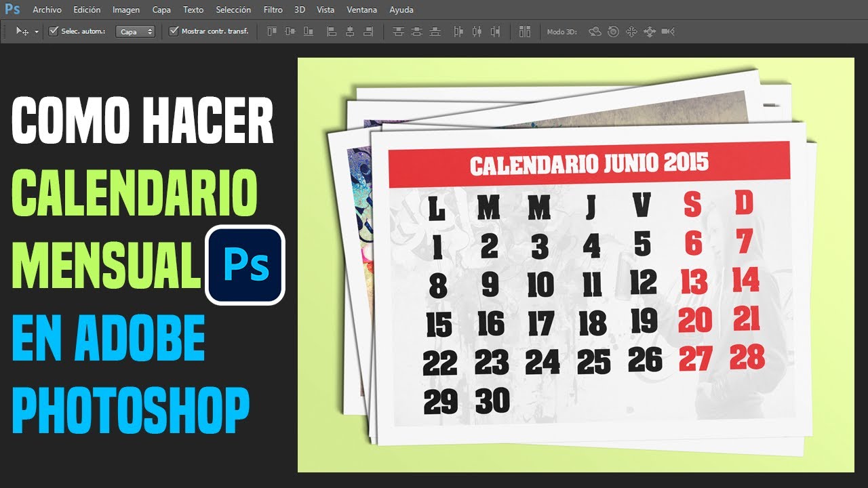Click the large Ps app badge in the title graphic
Image resolution: width=868 pixels, height=488 pixels.
pos(245,264)
